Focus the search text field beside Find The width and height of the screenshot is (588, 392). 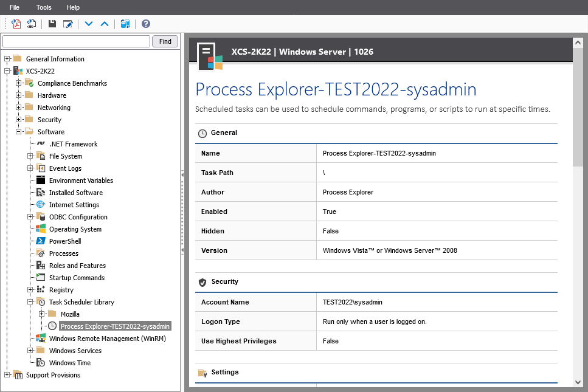pyautogui.click(x=76, y=41)
